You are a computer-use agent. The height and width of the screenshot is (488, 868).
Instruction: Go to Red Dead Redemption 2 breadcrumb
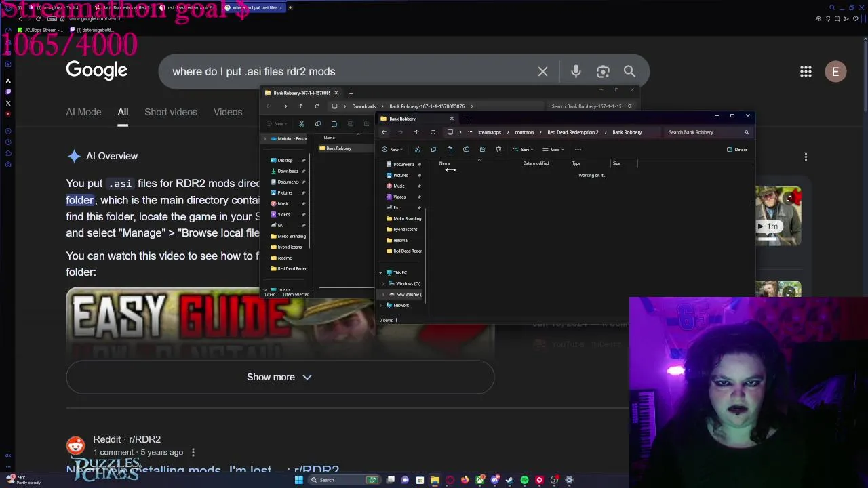click(573, 132)
